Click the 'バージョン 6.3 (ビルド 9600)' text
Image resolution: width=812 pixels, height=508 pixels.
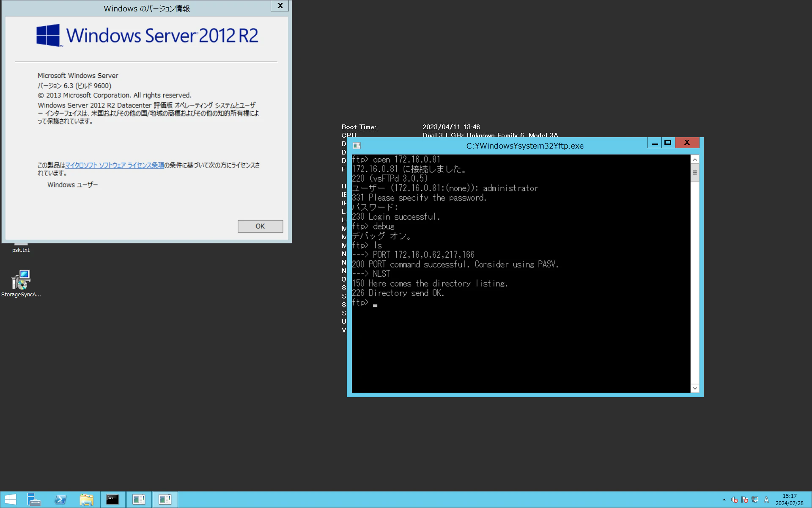pos(74,86)
